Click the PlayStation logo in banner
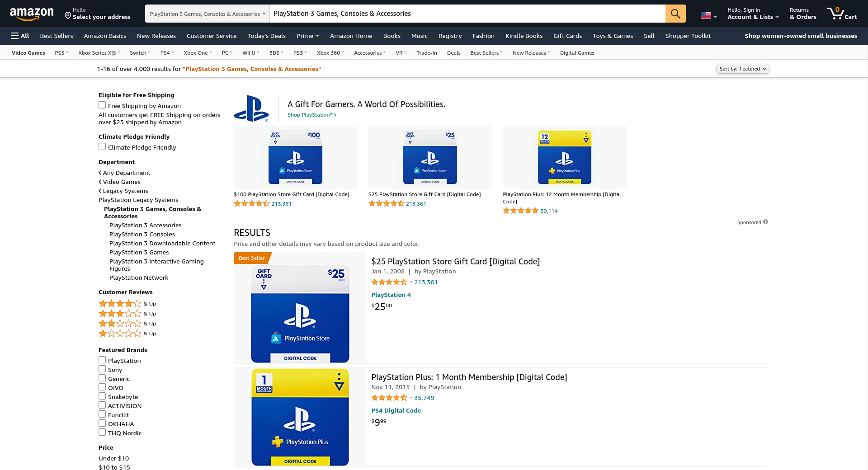Viewport: 868px width, 470px height. [x=251, y=108]
